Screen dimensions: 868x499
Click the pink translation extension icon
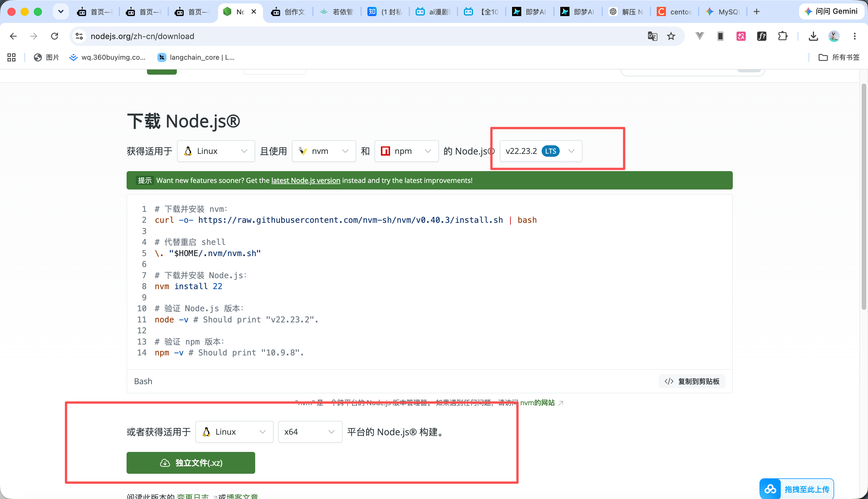(741, 36)
